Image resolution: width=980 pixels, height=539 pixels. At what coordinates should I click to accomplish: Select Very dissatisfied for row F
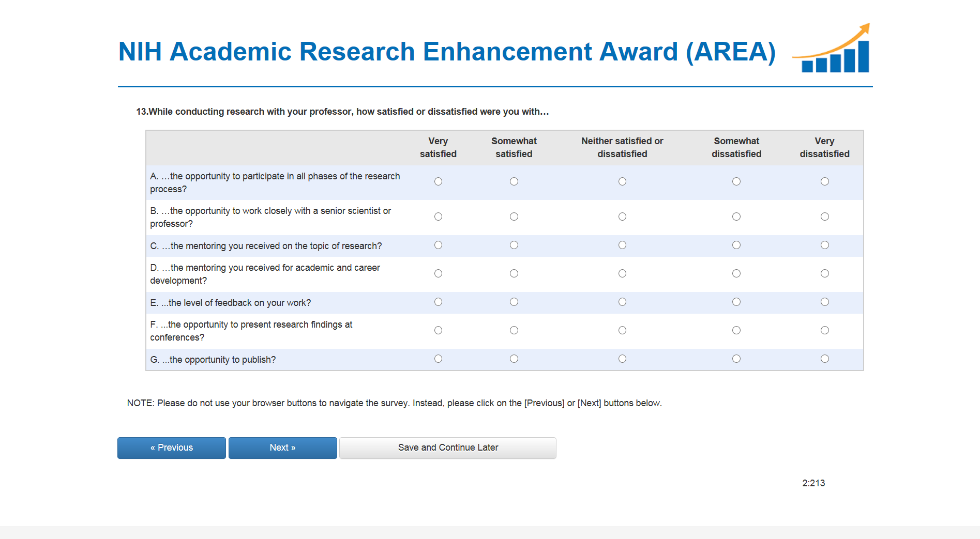(824, 330)
